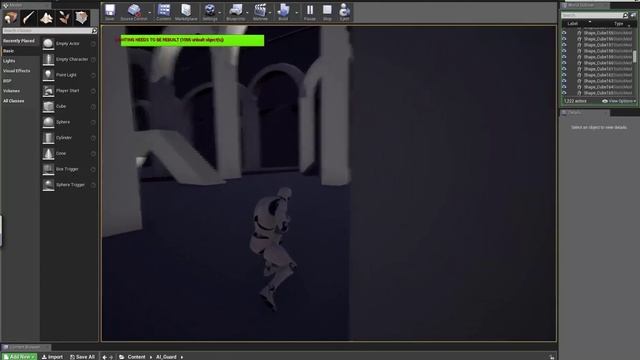
Task: Open the Settings toolbar icon
Action: coord(210,11)
